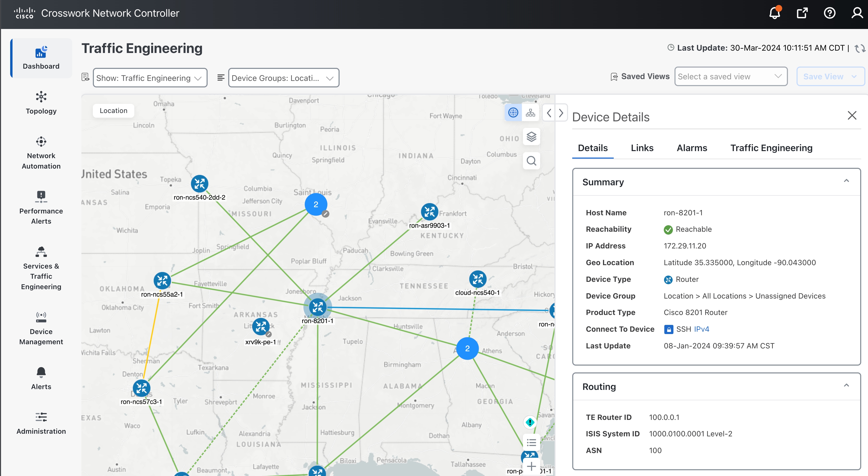The width and height of the screenshot is (868, 476).
Task: Open Administration in the sidebar
Action: (x=41, y=423)
